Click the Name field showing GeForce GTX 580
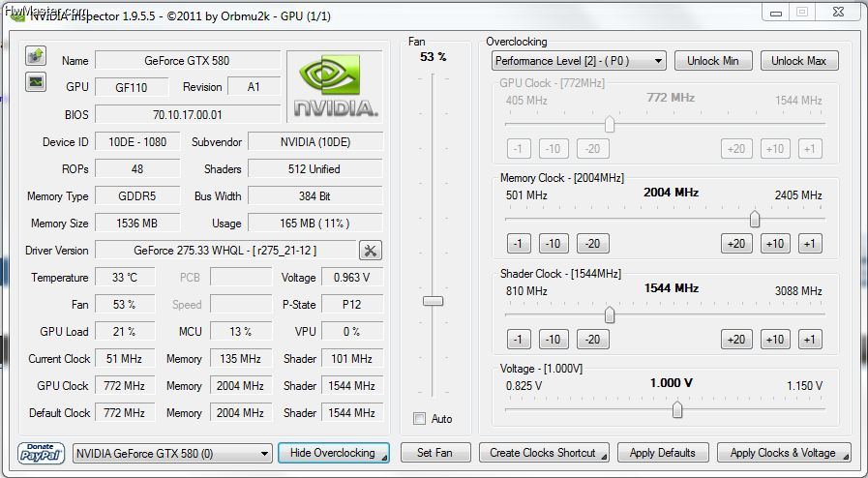The width and height of the screenshot is (868, 478). coord(187,60)
